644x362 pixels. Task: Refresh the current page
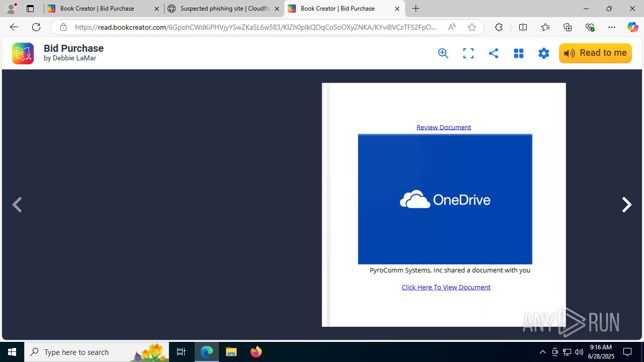36,27
